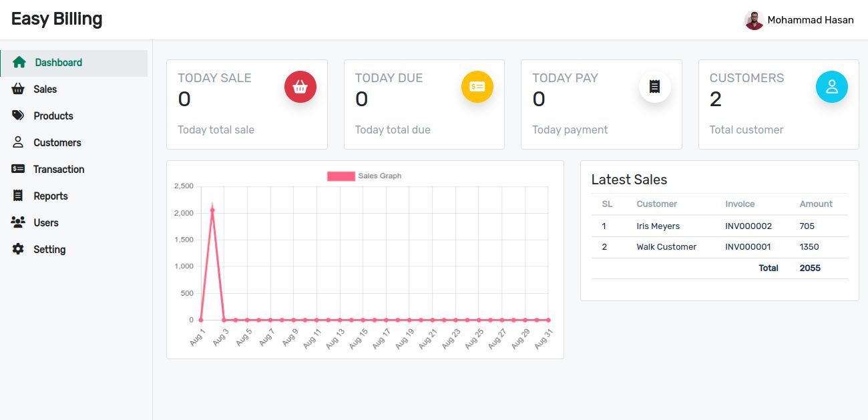
Task: Click the blue Customers card icon
Action: click(x=831, y=87)
